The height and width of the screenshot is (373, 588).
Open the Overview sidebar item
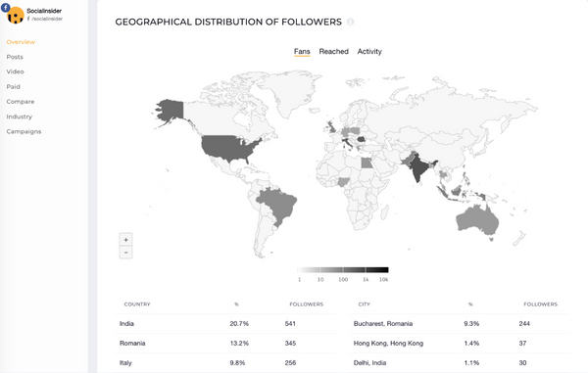[x=21, y=42]
